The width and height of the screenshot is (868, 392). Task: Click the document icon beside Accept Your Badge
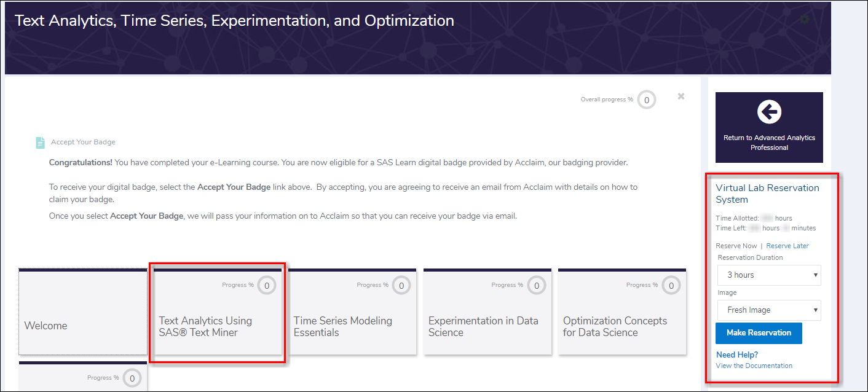coord(40,142)
